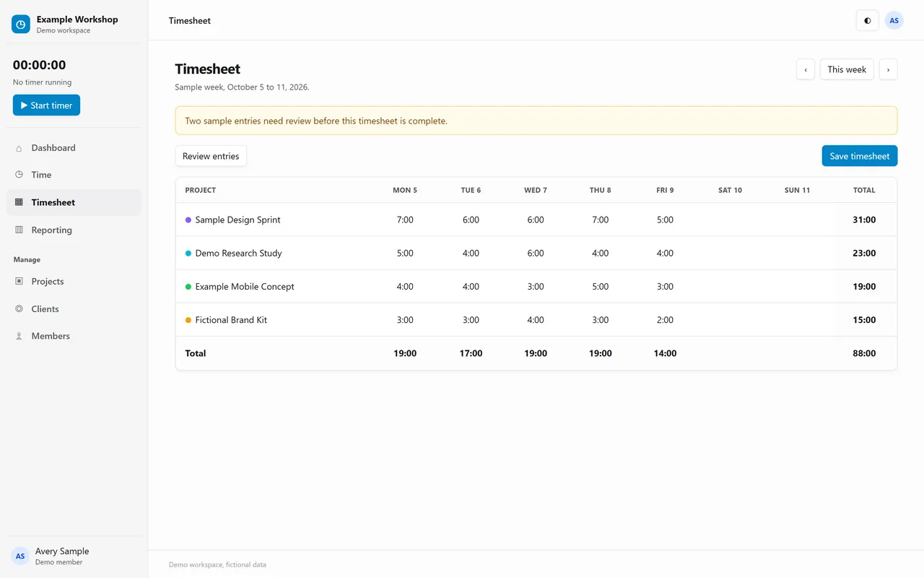Go to the previous week

[x=806, y=69]
